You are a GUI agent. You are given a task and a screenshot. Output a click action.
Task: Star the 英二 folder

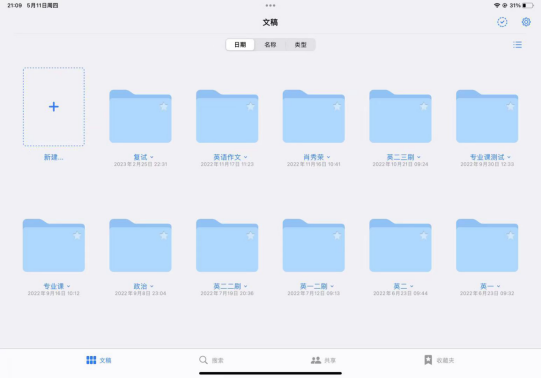[x=424, y=236]
